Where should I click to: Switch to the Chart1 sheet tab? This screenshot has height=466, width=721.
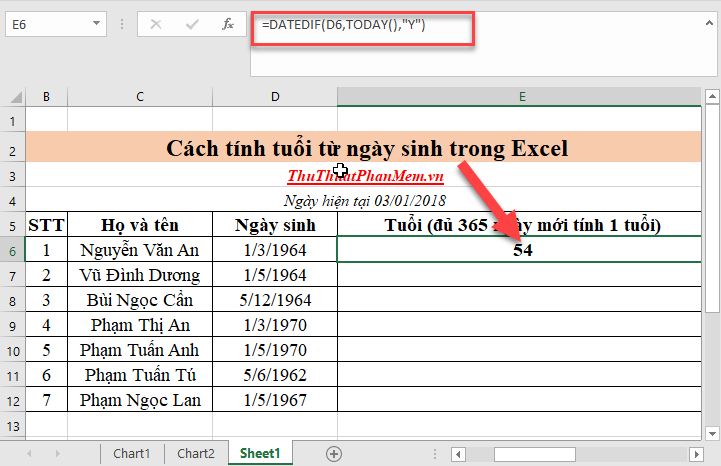coord(132,454)
